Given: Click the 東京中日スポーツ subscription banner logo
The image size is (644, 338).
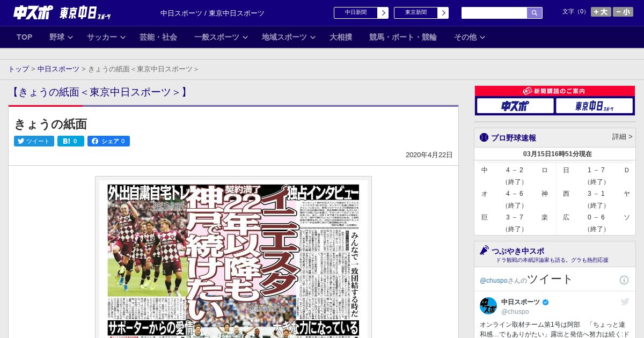Looking at the screenshot, I should pyautogui.click(x=594, y=106).
